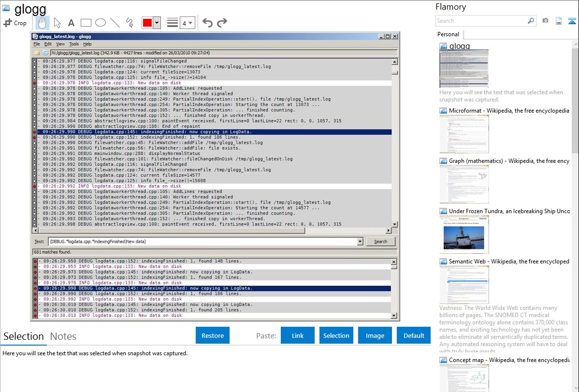Open the Microformat Wikipedia snapshot thumbnail
This screenshot has height=392, width=579.
[464, 133]
